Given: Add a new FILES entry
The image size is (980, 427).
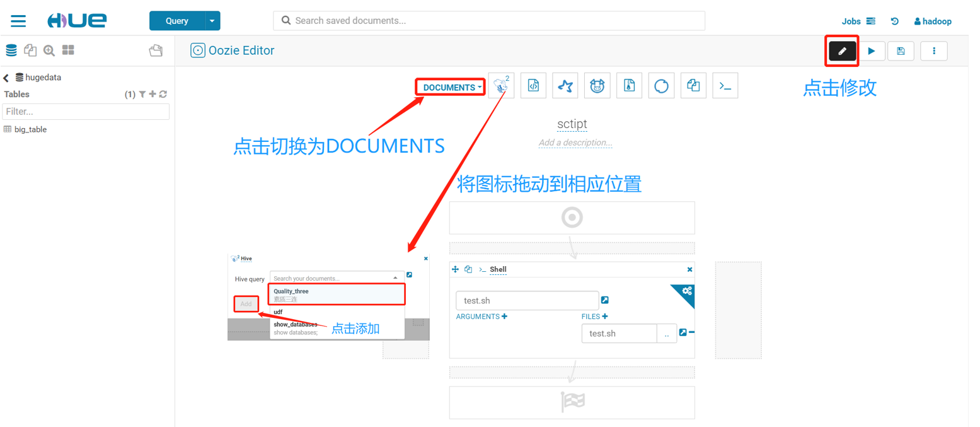Looking at the screenshot, I should pyautogui.click(x=605, y=317).
